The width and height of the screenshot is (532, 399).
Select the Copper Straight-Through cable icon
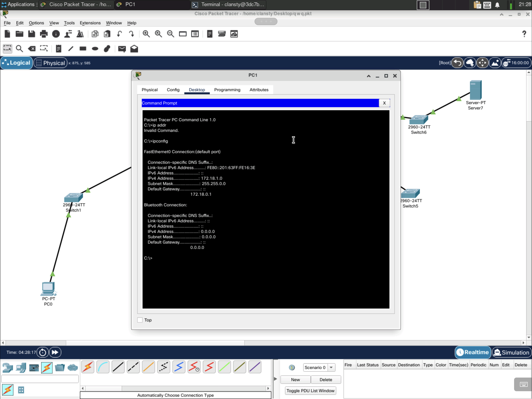point(118,367)
